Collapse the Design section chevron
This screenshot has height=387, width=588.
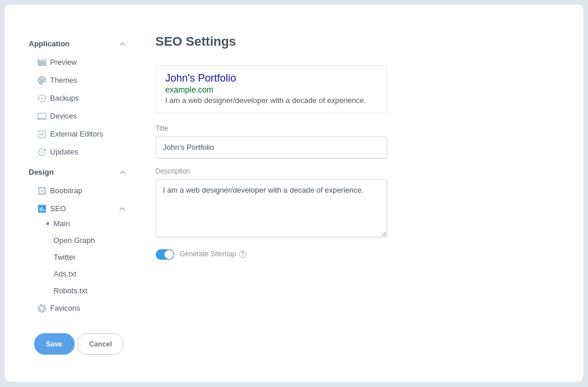point(122,172)
